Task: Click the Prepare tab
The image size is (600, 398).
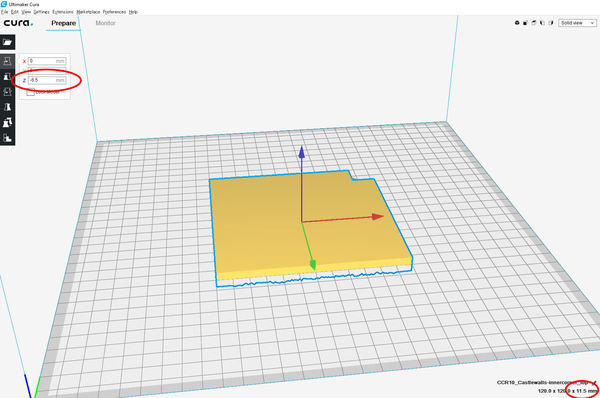Action: tap(64, 23)
